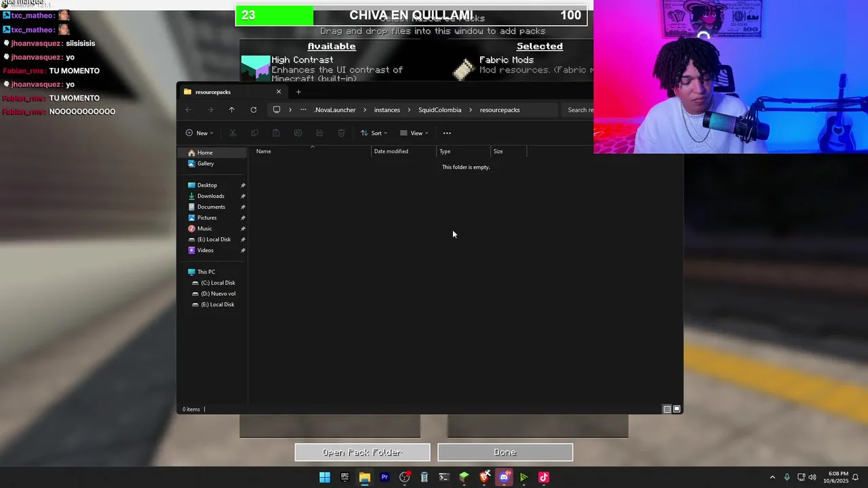Open Brave browser from taskbar

tap(484, 477)
